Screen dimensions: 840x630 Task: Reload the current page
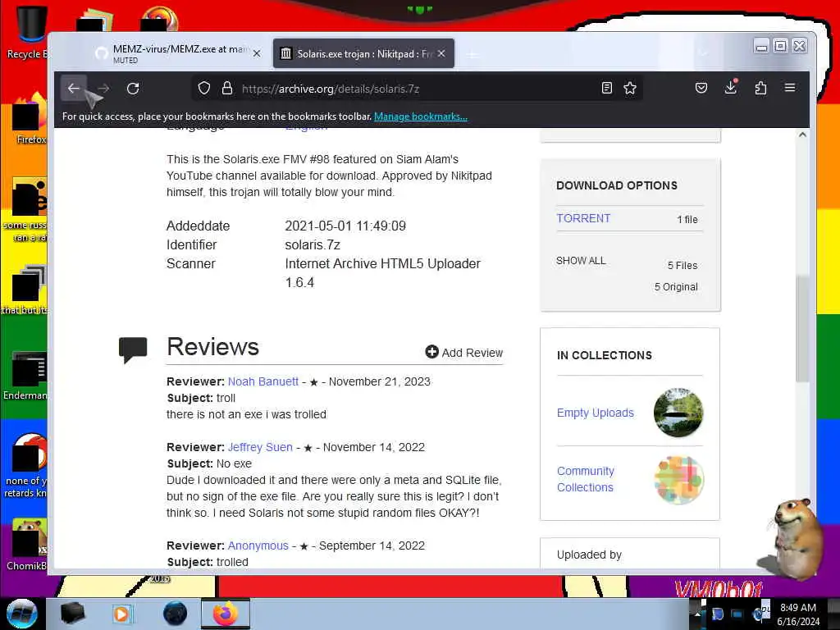click(x=133, y=89)
